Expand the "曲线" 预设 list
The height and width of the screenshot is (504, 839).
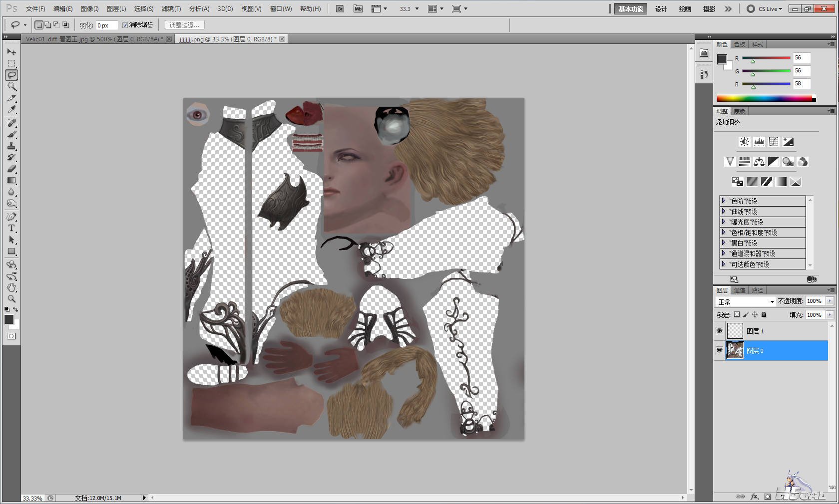(723, 211)
